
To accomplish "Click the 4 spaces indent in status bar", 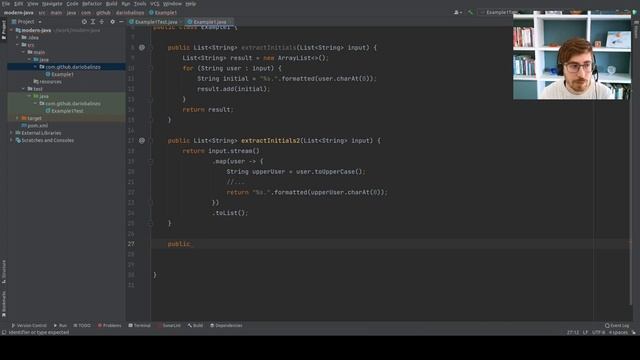I will [618, 333].
